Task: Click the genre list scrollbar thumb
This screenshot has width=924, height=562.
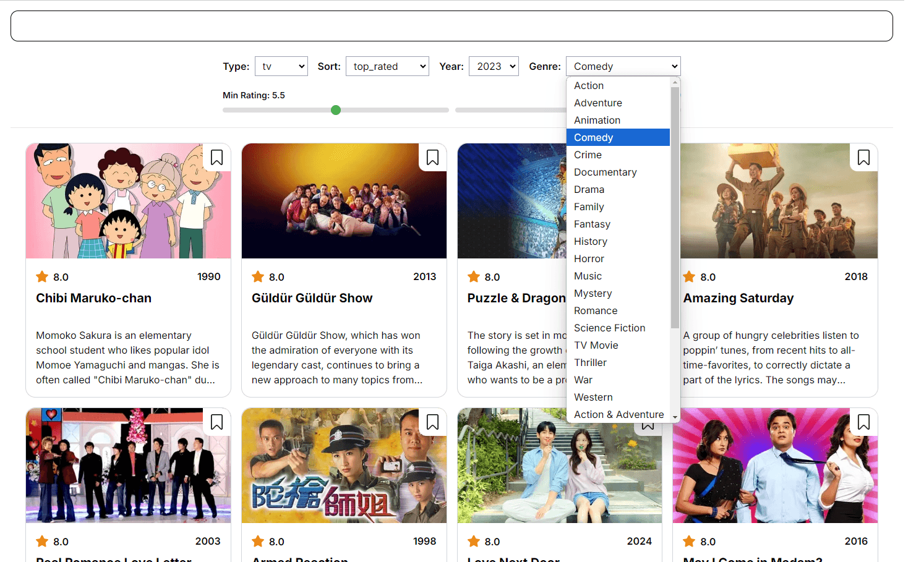Action: point(675,207)
